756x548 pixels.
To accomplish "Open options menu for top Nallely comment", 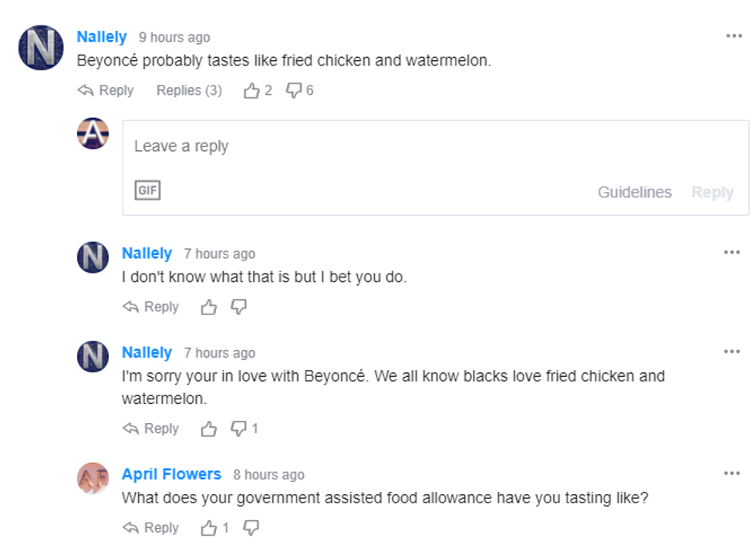I will pos(734,36).
